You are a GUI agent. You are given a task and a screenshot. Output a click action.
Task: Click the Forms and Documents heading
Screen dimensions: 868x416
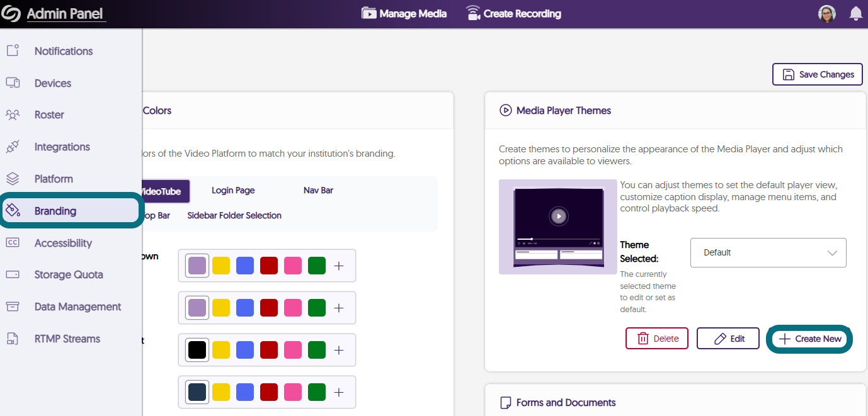point(566,403)
